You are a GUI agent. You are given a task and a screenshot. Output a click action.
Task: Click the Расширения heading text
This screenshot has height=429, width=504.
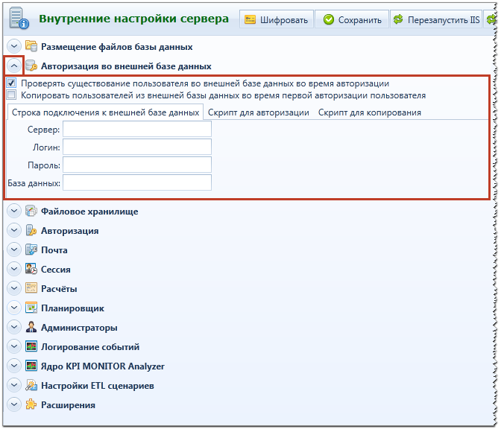[68, 405]
